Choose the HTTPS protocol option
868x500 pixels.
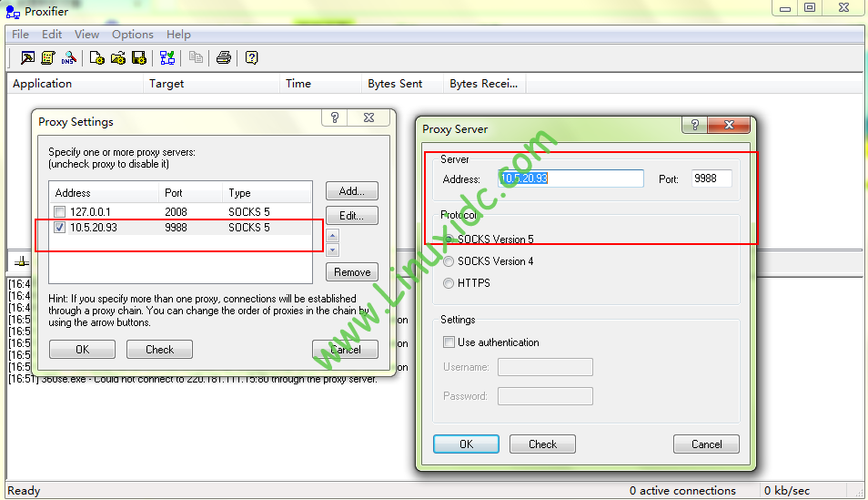449,283
